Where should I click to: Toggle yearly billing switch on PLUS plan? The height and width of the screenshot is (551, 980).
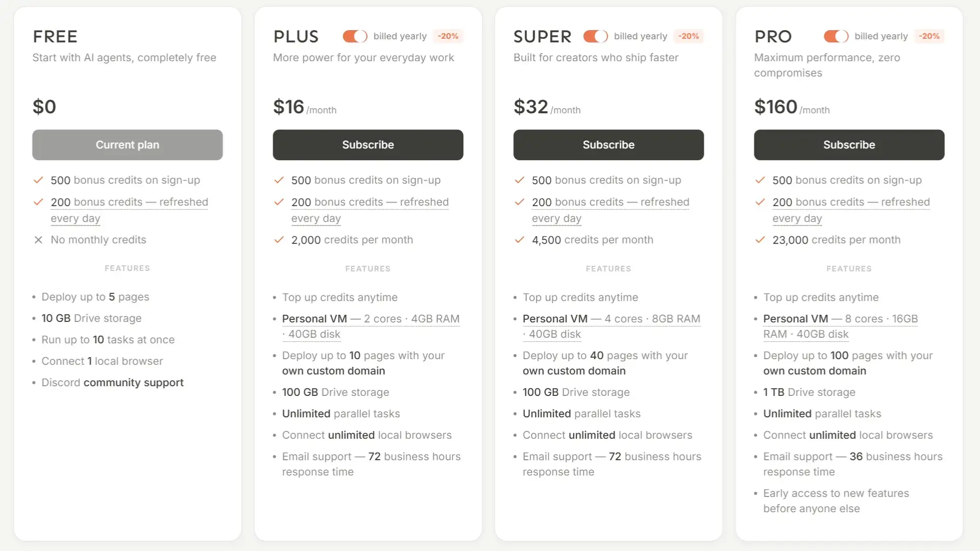coord(355,36)
